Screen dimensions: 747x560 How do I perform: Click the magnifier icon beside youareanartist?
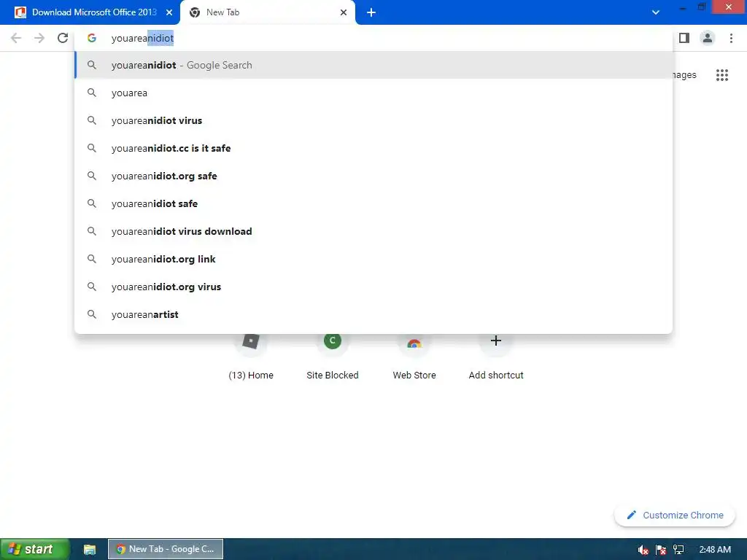(91, 314)
